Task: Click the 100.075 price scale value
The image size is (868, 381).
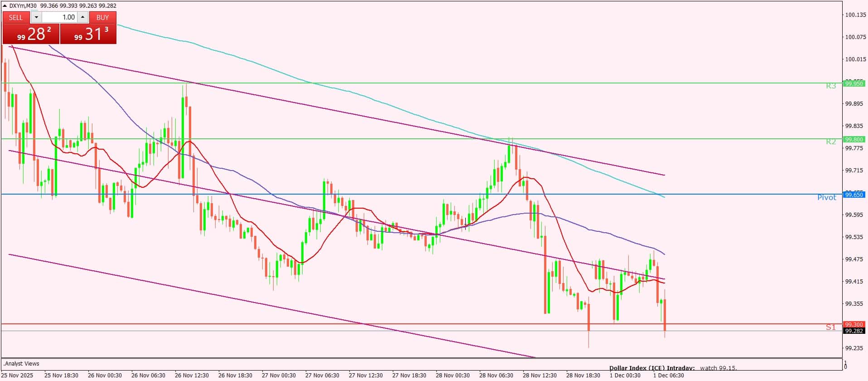Action: click(x=855, y=37)
